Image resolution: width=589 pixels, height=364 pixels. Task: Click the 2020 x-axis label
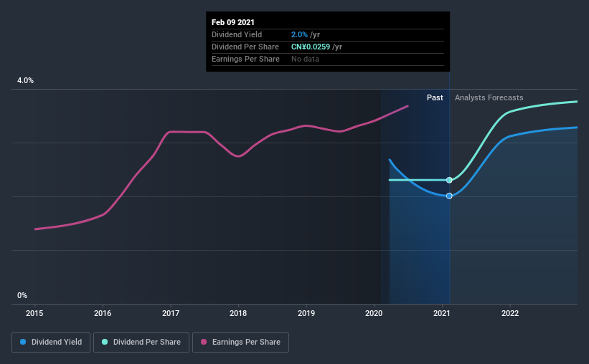tap(374, 313)
